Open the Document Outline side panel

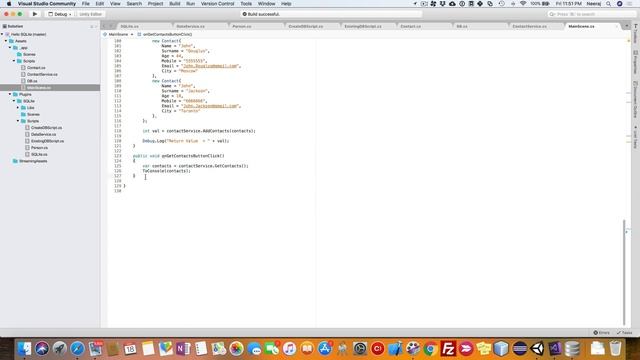[636, 100]
